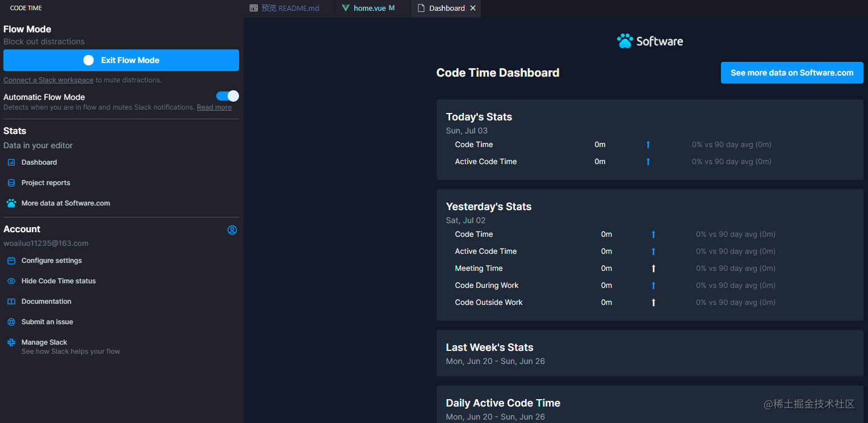Viewport: 868px width, 423px height.
Task: Open Documentation in Account section
Action: coord(47,301)
